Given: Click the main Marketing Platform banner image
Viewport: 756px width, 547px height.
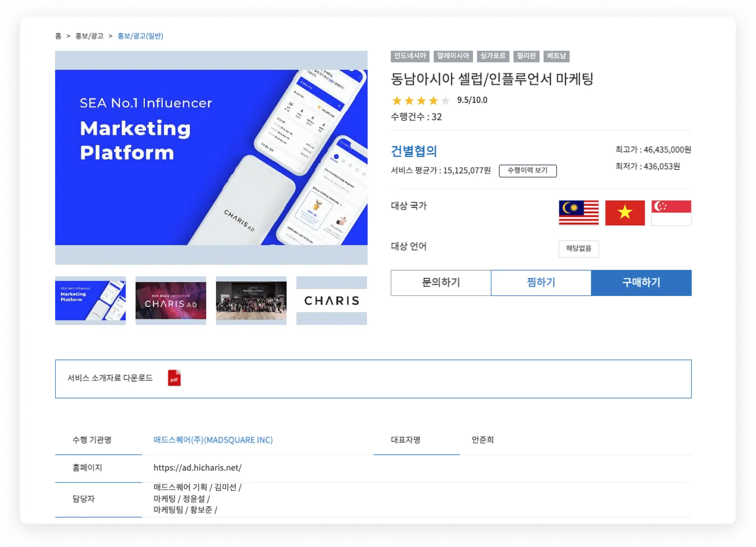Looking at the screenshot, I should pyautogui.click(x=211, y=157).
